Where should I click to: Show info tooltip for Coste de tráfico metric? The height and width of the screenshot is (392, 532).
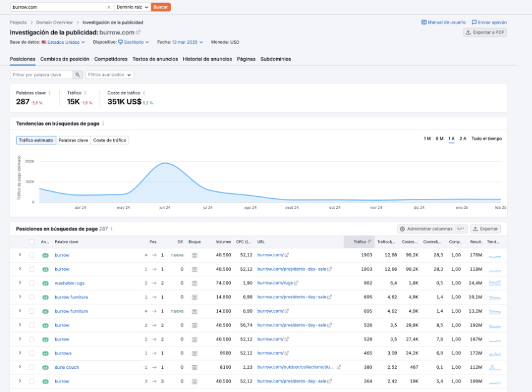(x=144, y=93)
